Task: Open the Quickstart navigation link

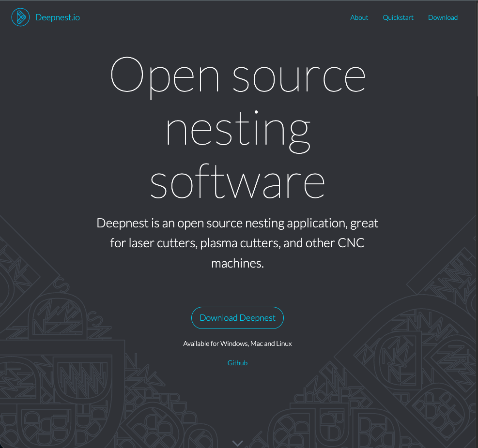Action: coord(398,18)
